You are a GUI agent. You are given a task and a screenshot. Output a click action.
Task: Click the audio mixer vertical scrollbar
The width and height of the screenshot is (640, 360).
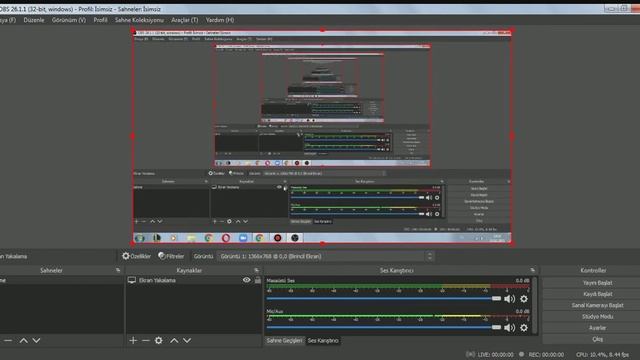coord(535,305)
